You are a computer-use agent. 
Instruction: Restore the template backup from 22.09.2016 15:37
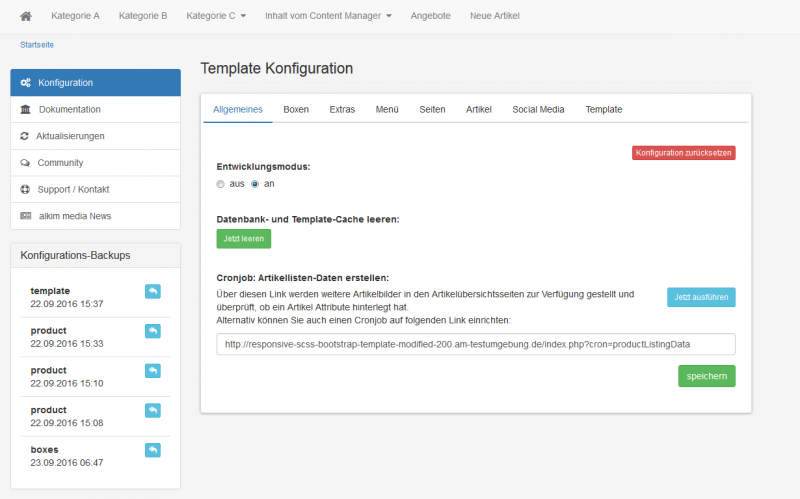tap(153, 291)
